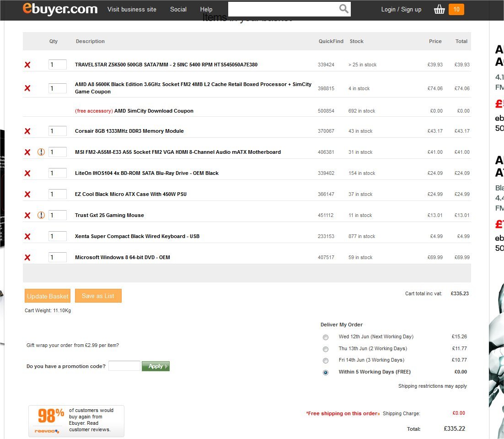Click warning icon beside MSI motherboard
Viewport: 504px width, 439px height.
(41, 152)
